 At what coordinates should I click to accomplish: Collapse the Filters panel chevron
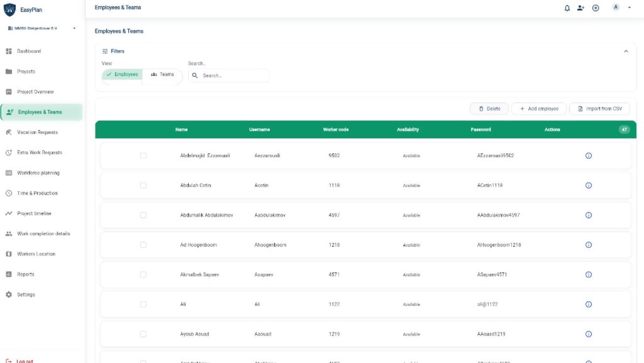626,51
